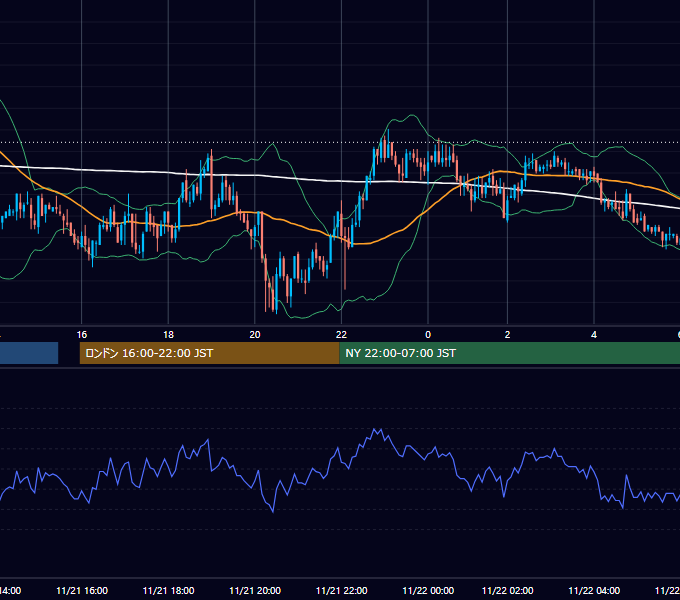Click the NY 22:00-07:00 JST session bar
This screenshot has height=600, width=680.
(510, 353)
